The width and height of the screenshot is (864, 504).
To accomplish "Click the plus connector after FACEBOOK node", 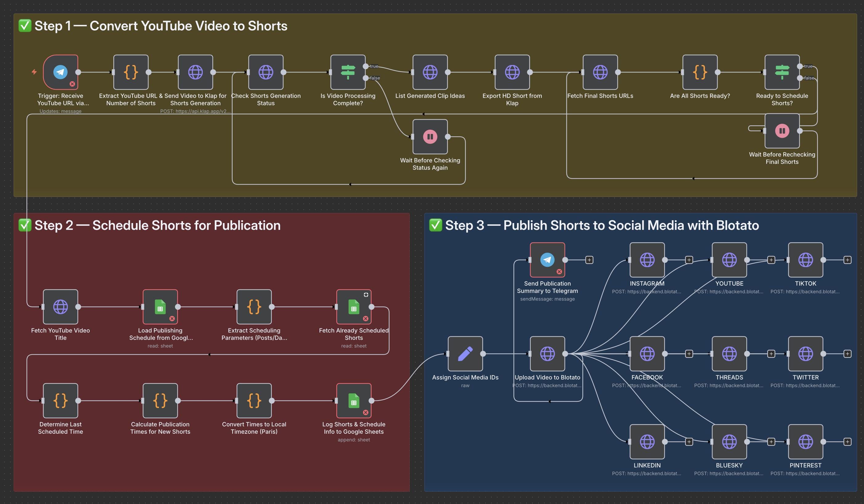I will click(x=689, y=353).
